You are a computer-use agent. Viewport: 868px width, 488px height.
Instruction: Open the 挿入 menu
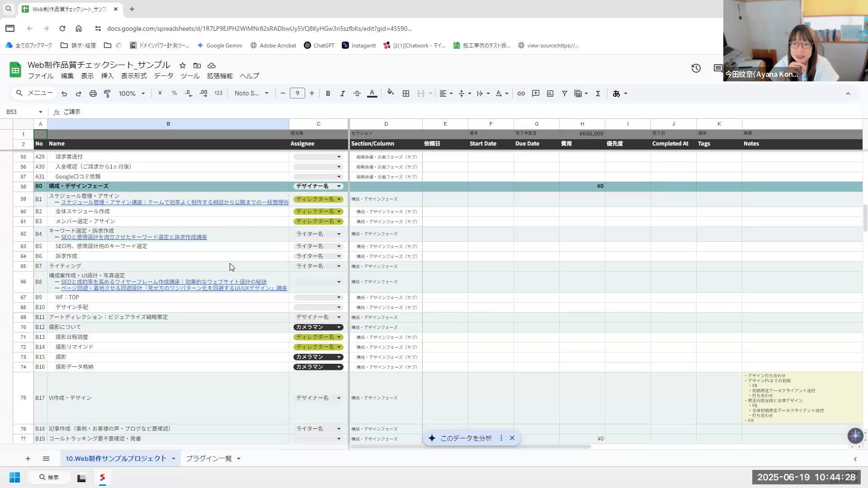pyautogui.click(x=107, y=76)
